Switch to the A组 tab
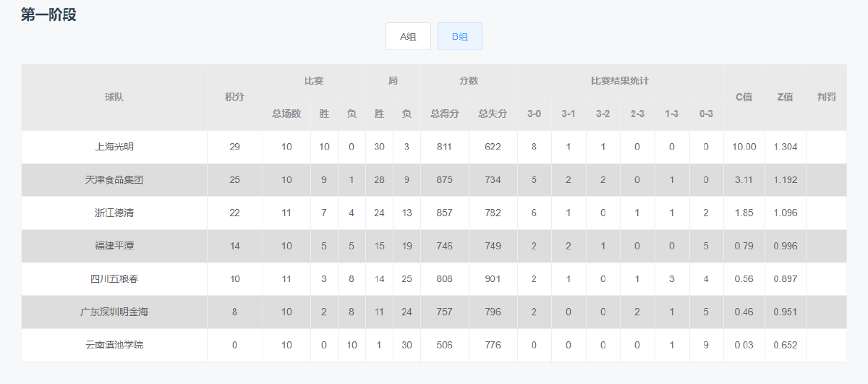Image resolution: width=868 pixels, height=384 pixels. (x=408, y=36)
